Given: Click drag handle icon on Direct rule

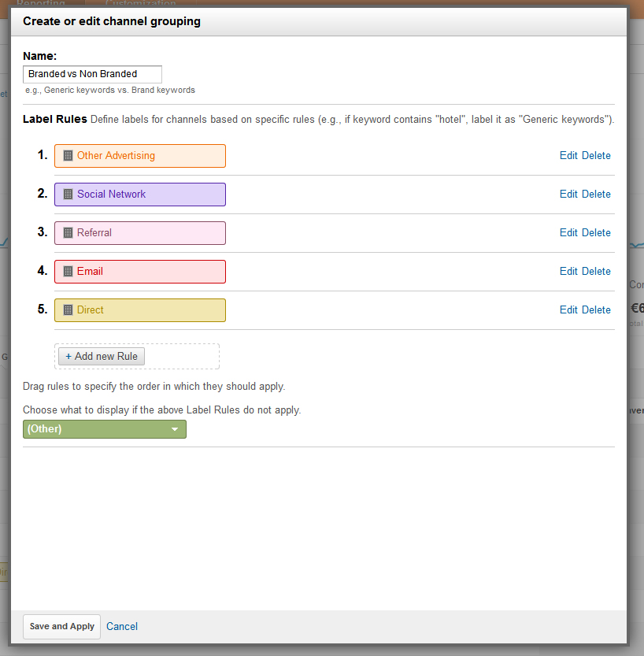Looking at the screenshot, I should tap(68, 310).
